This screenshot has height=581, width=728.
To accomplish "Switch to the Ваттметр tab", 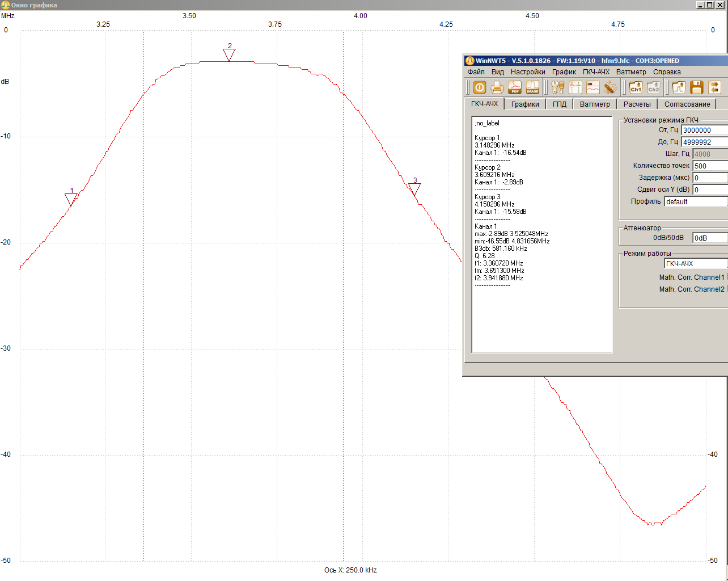I will coord(595,104).
